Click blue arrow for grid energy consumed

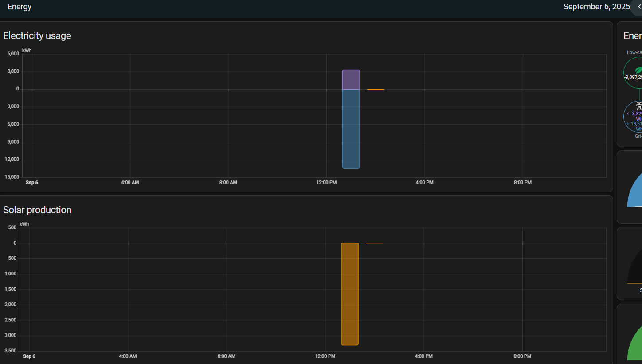click(627, 124)
